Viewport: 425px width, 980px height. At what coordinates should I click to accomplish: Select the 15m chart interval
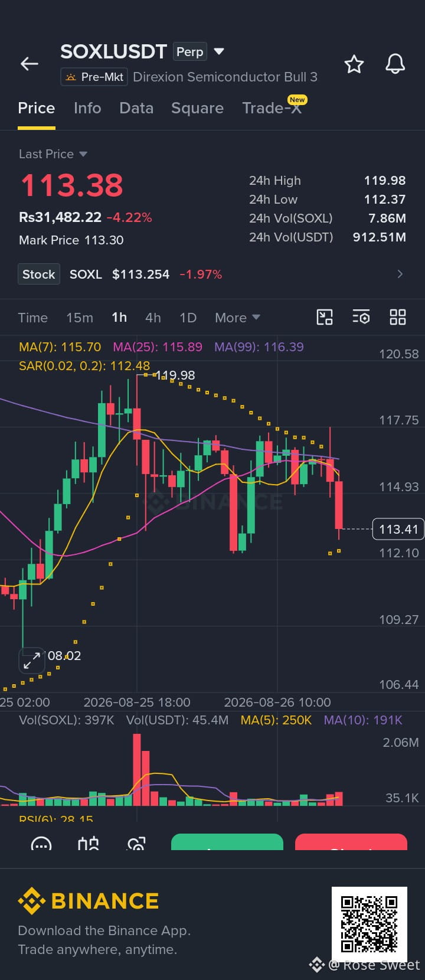coord(80,318)
